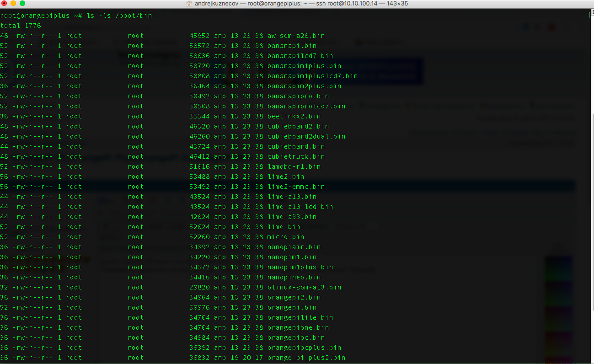Select file name orangepilite.bin
The image size is (594, 364).
click(x=300, y=317)
